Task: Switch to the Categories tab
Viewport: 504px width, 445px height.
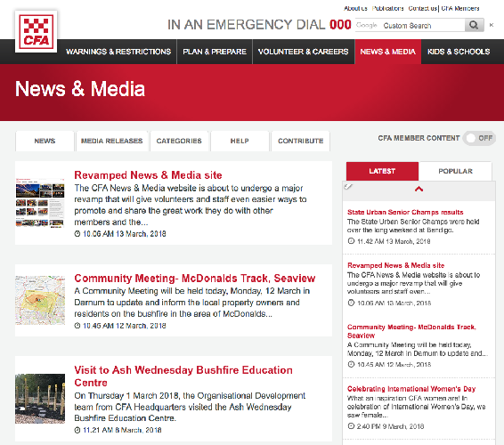Action: (x=179, y=141)
